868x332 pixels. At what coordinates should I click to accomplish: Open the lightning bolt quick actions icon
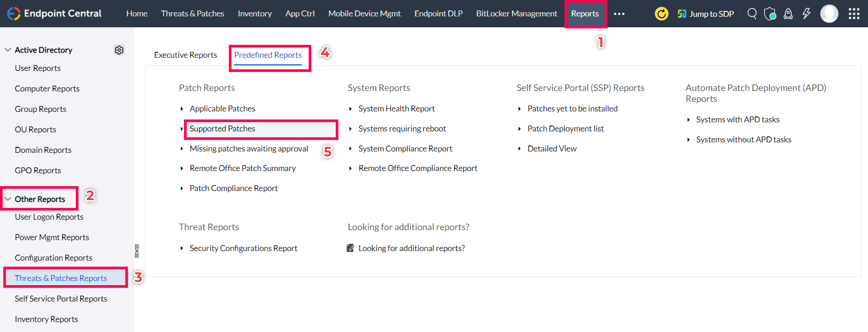point(807,14)
